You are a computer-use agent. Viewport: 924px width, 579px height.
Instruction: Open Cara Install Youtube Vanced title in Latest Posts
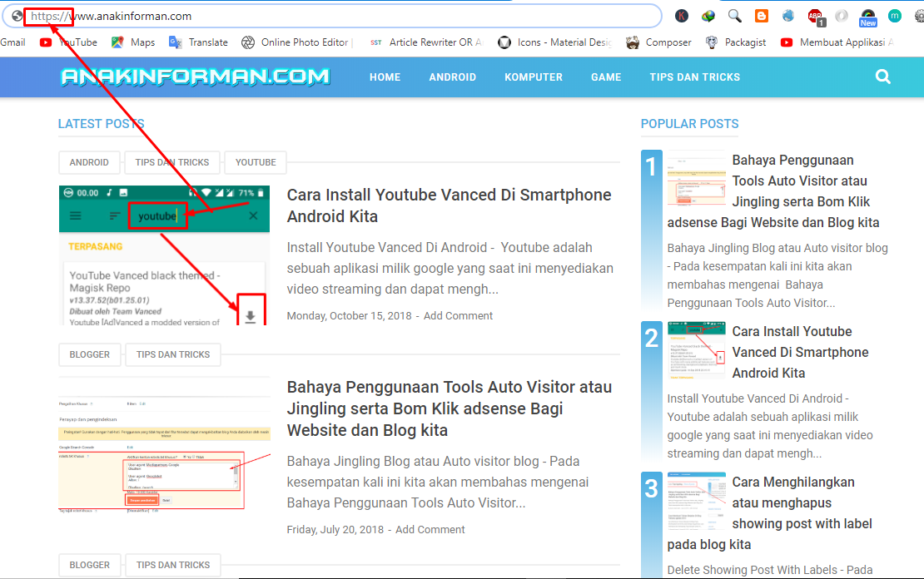[x=449, y=205]
